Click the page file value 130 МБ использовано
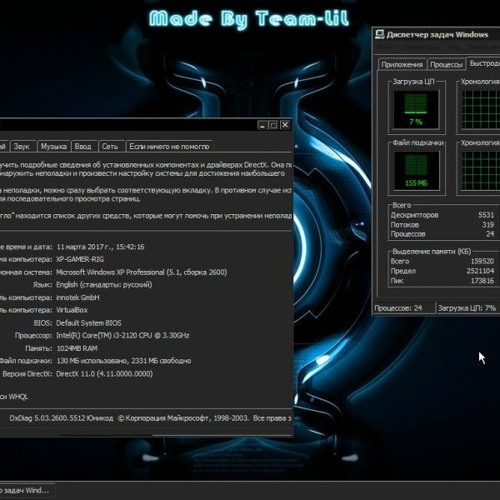The width and height of the screenshot is (500, 500). tap(124, 361)
